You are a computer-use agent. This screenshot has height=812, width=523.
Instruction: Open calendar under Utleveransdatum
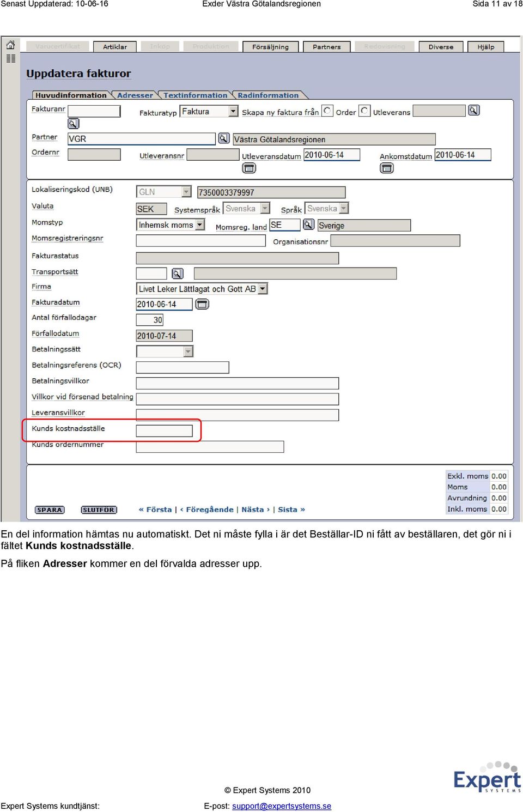[x=249, y=168]
